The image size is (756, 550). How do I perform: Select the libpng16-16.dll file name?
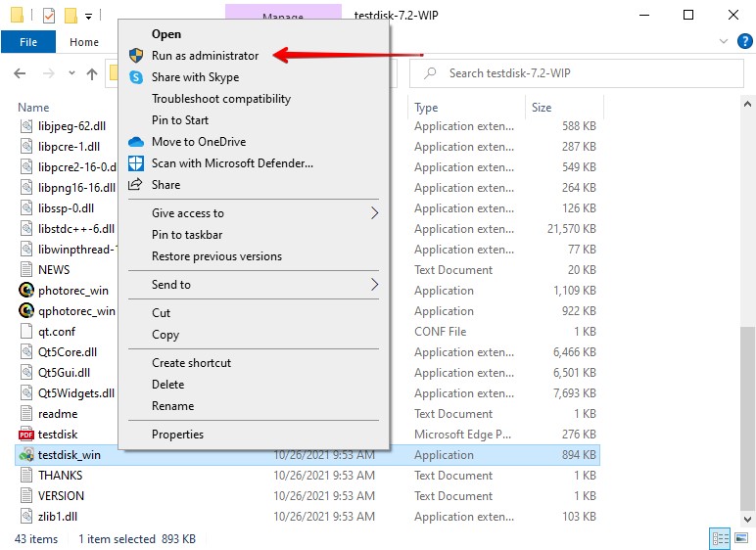(76, 188)
